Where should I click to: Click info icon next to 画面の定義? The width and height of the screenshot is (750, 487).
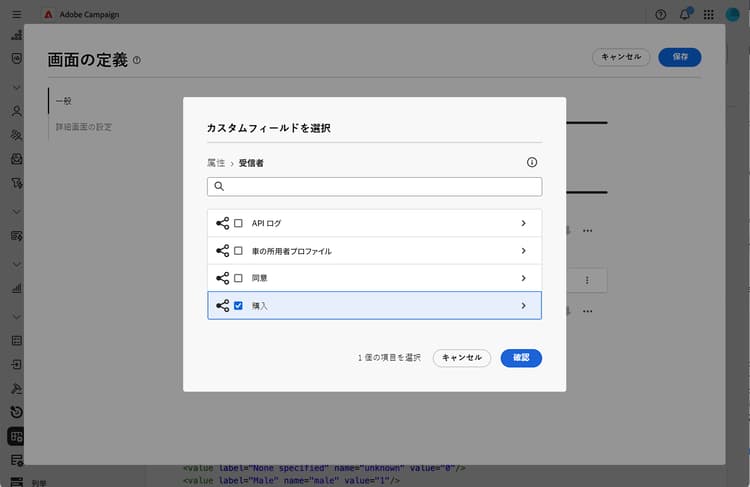click(137, 60)
